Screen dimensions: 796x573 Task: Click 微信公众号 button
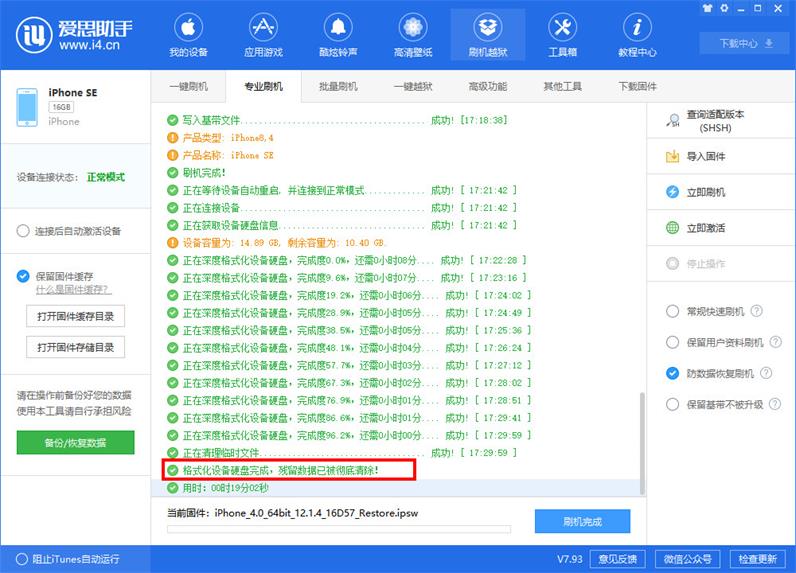click(687, 559)
